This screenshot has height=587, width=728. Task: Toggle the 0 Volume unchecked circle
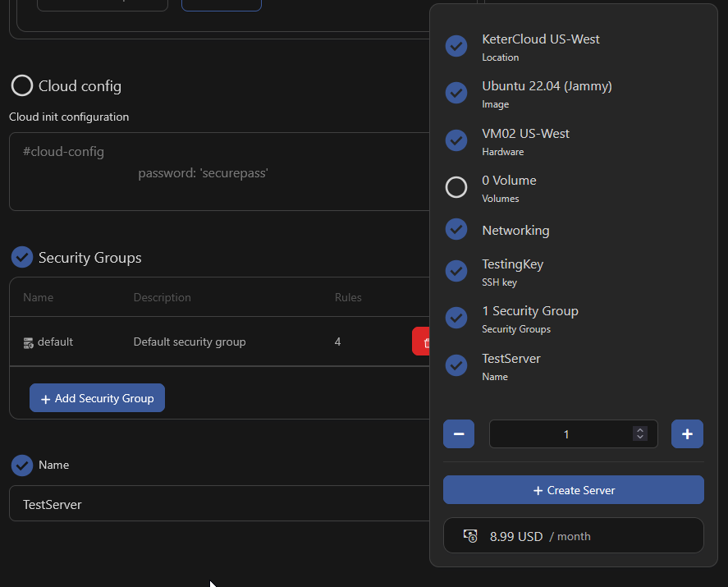pyautogui.click(x=456, y=187)
